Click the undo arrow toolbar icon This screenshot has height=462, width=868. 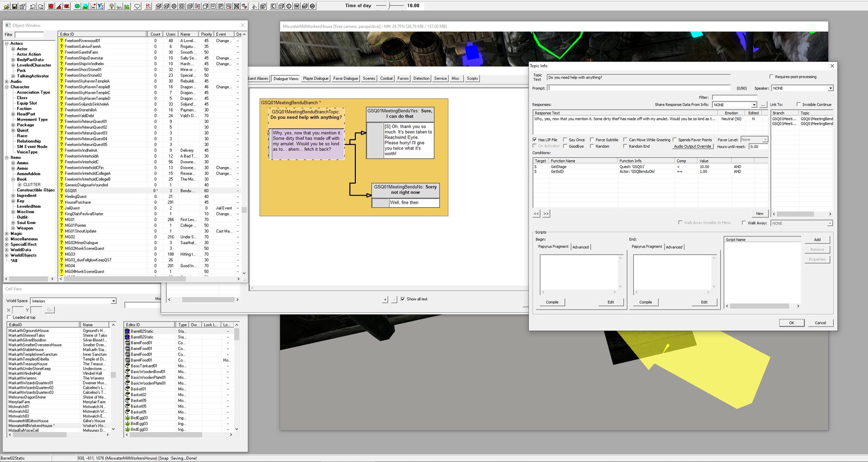tap(33, 6)
